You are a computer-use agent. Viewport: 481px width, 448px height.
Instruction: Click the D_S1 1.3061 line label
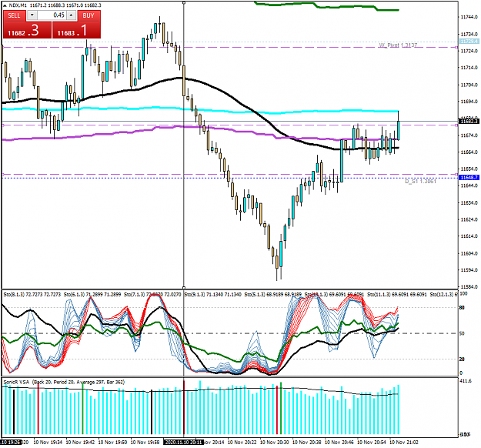tap(420, 181)
